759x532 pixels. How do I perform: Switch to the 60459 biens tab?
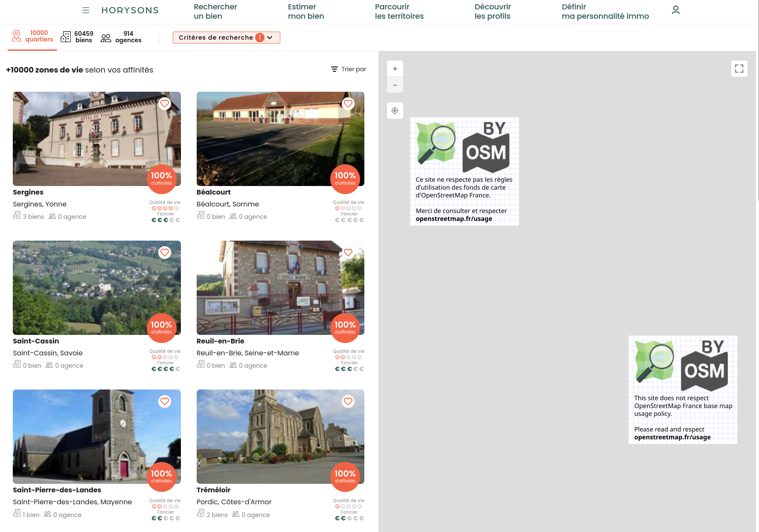pyautogui.click(x=77, y=37)
